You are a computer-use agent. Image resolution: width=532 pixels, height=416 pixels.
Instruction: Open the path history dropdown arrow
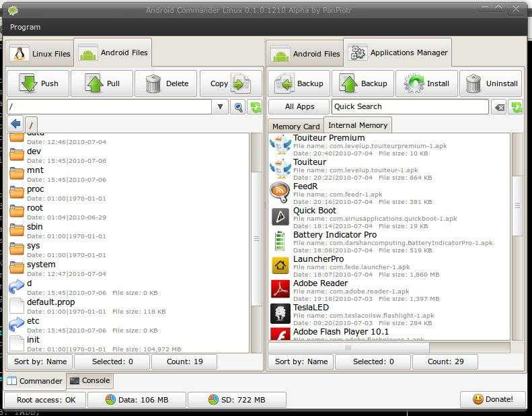pos(220,107)
